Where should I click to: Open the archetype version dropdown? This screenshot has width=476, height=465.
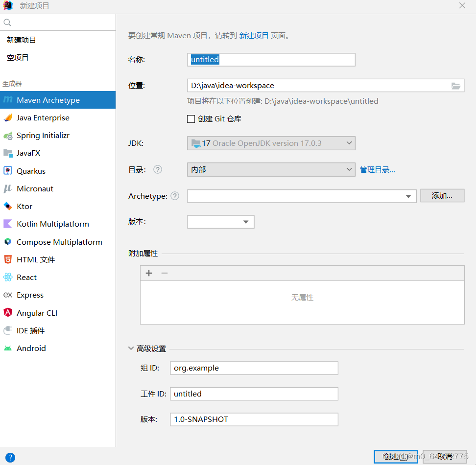221,222
